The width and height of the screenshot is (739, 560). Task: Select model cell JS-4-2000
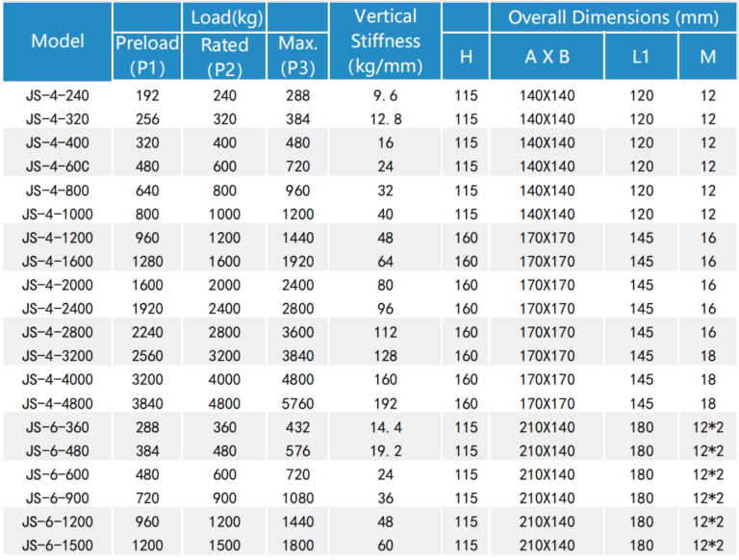point(58,285)
